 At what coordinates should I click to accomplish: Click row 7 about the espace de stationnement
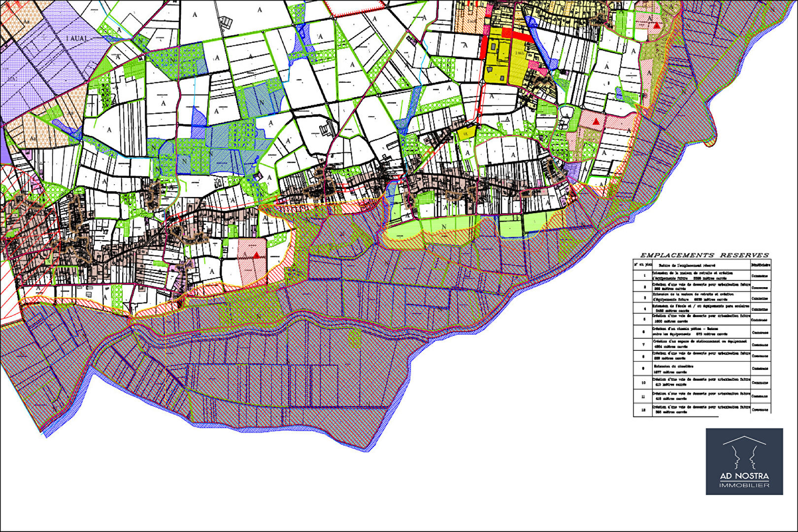coord(699,343)
